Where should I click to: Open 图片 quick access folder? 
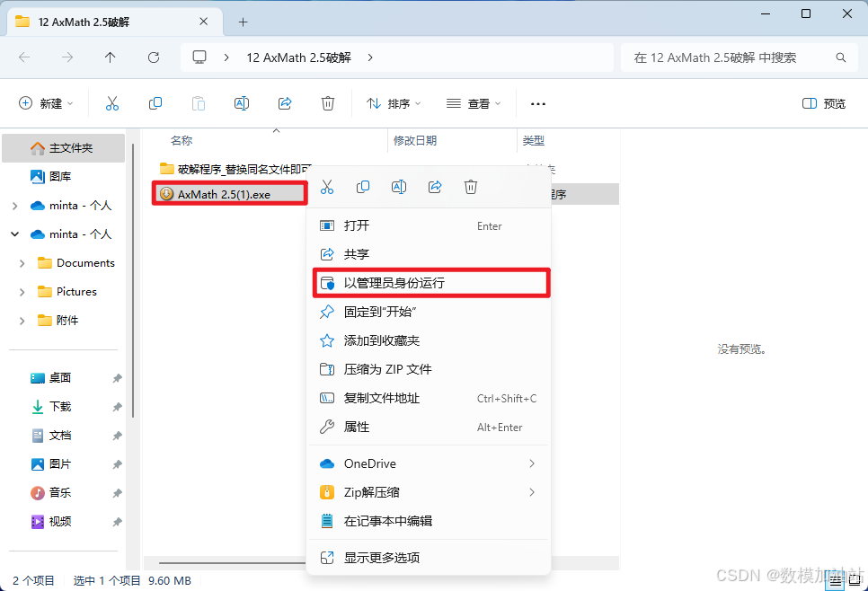click(x=60, y=464)
